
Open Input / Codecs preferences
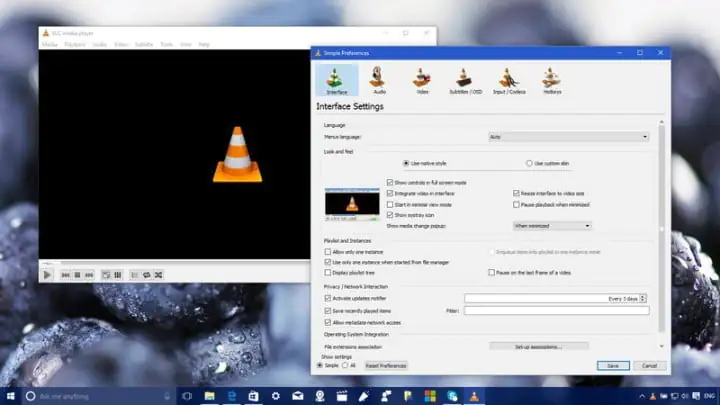point(508,80)
